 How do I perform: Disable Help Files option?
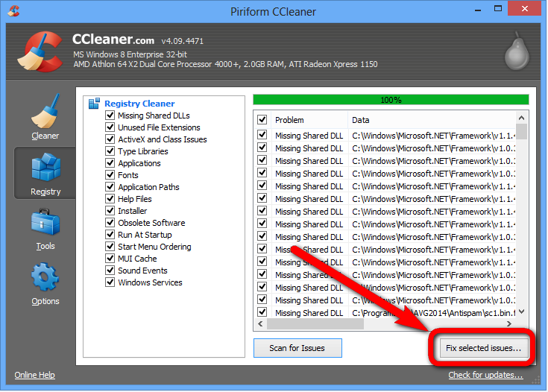(x=110, y=198)
